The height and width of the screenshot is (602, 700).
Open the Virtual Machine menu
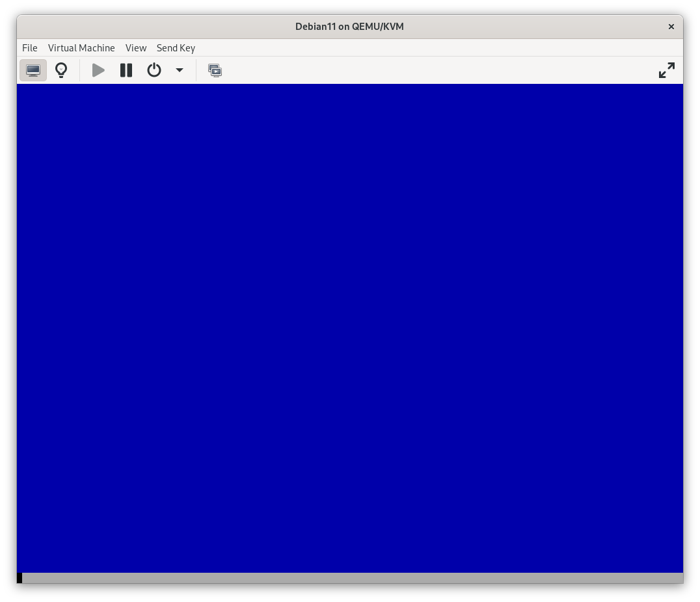pos(81,47)
